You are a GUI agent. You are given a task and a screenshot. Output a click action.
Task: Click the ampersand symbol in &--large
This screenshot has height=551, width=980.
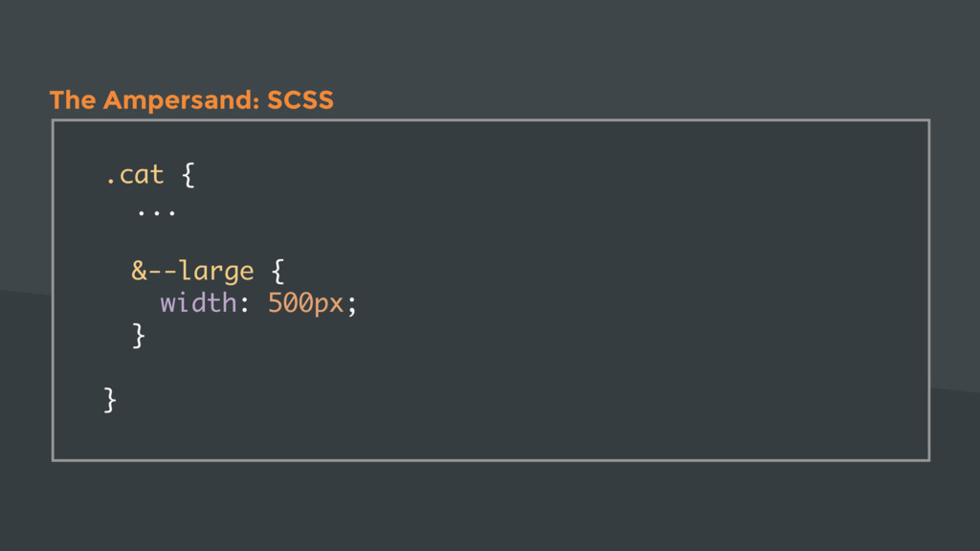140,271
